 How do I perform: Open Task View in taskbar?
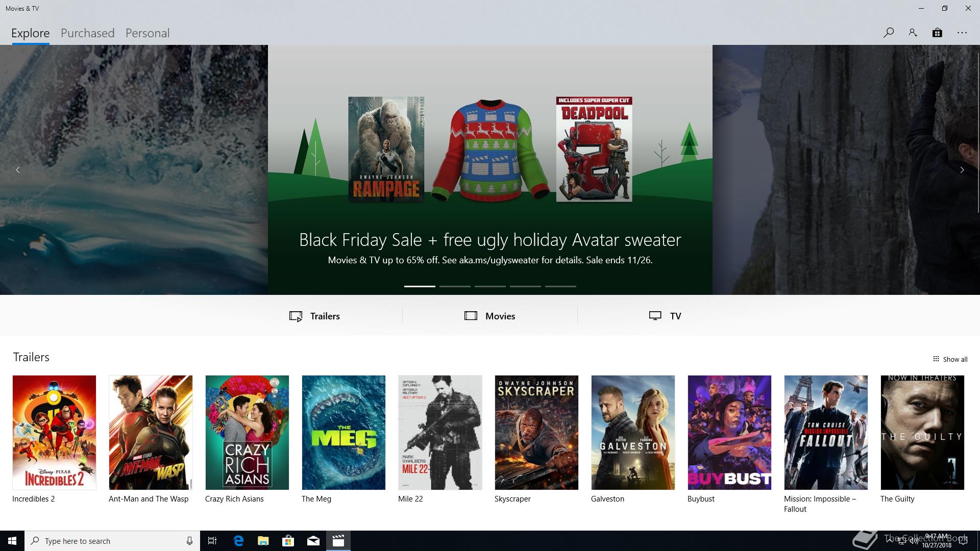(x=212, y=541)
